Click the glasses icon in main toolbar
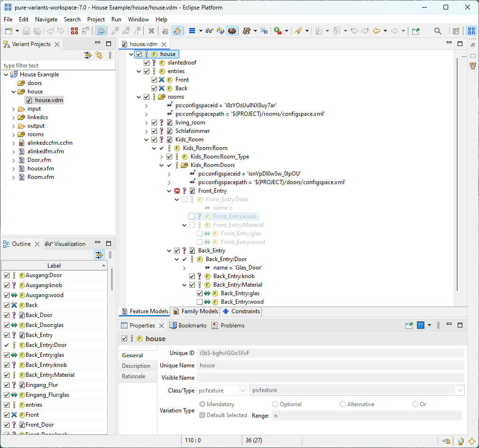Viewport: 479px width, 448px height. (209, 31)
